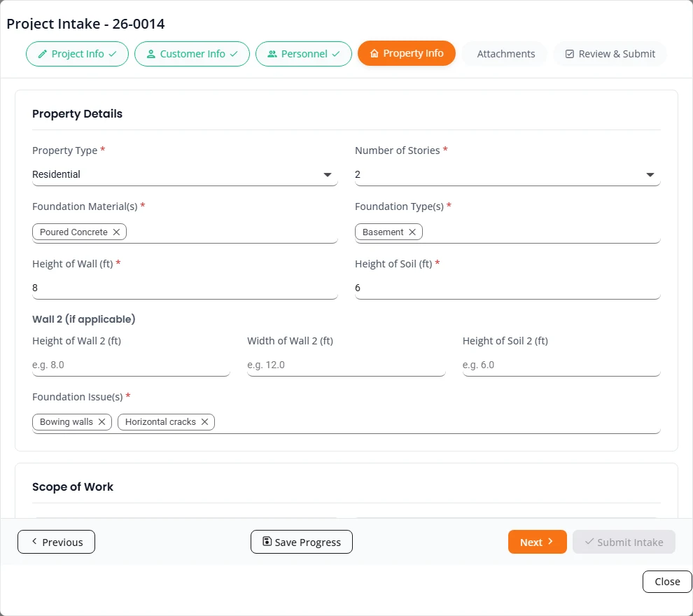The height and width of the screenshot is (616, 693).
Task: Click the checkbox icon on Review & Submit
Action: point(570,54)
